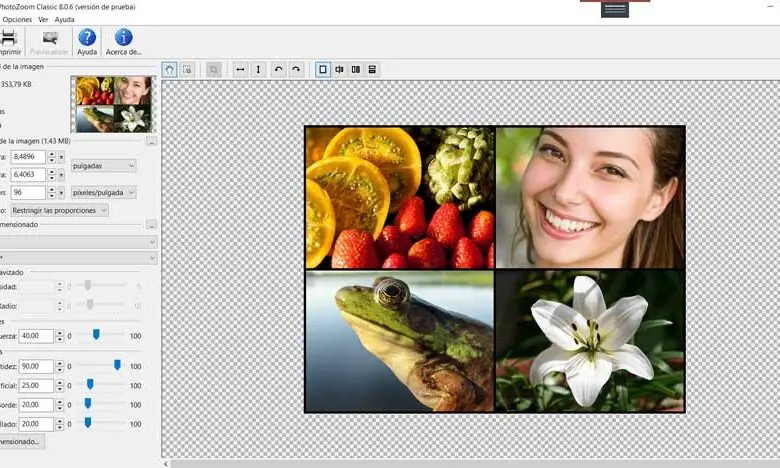Click the stepper for the 96 field
Viewport: 780px width, 468px height.
click(x=51, y=192)
